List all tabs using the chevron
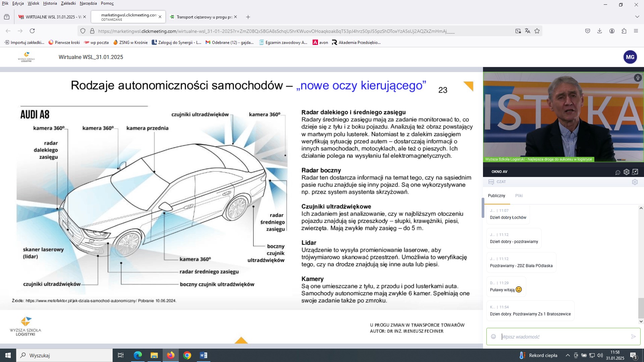 tap(637, 17)
